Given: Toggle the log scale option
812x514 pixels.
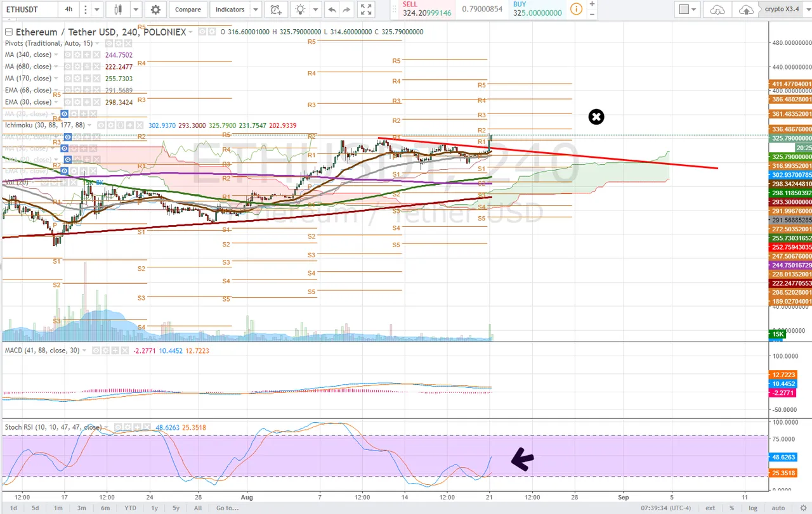Looking at the screenshot, I should (752, 508).
